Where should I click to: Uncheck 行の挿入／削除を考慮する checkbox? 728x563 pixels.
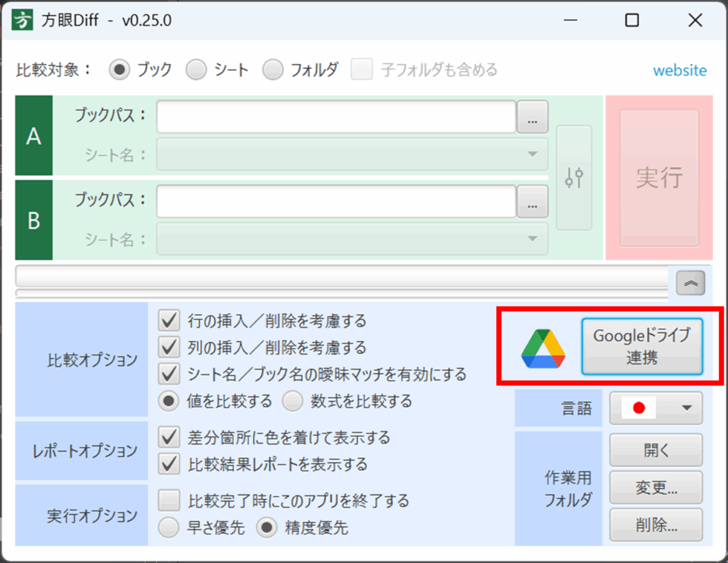[x=169, y=321]
